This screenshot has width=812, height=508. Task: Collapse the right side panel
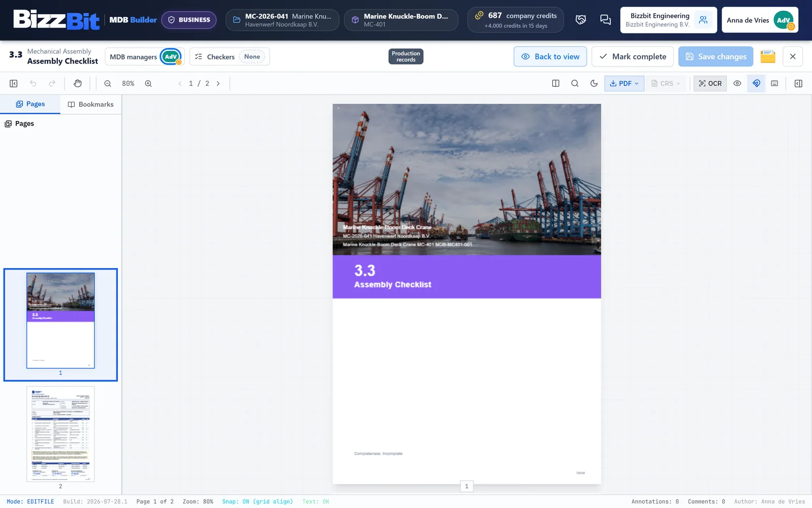[798, 83]
